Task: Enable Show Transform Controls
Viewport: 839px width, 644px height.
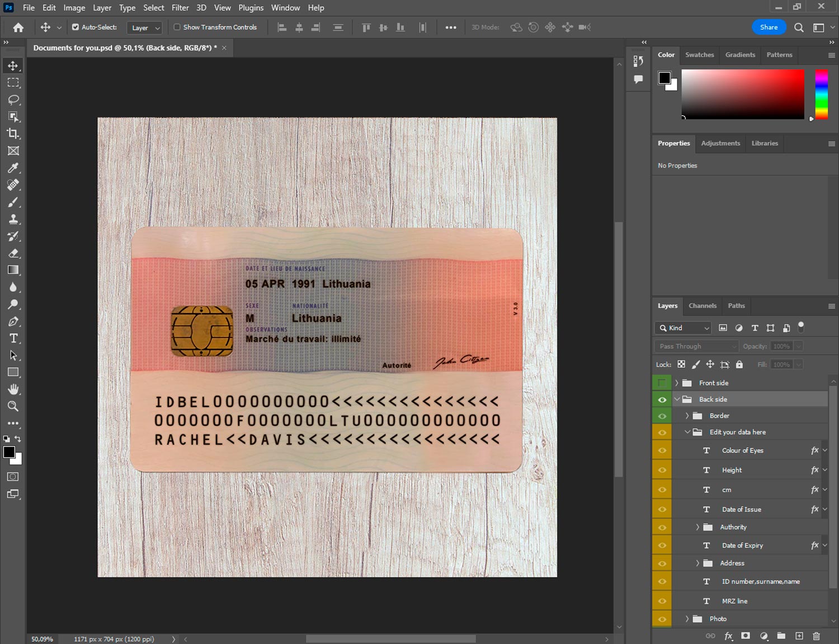Action: [x=177, y=27]
